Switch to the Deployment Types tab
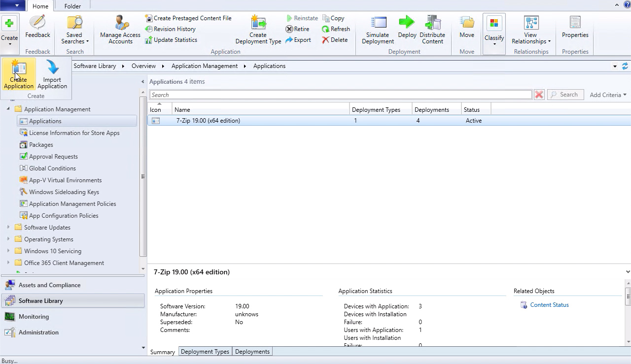 (205, 352)
